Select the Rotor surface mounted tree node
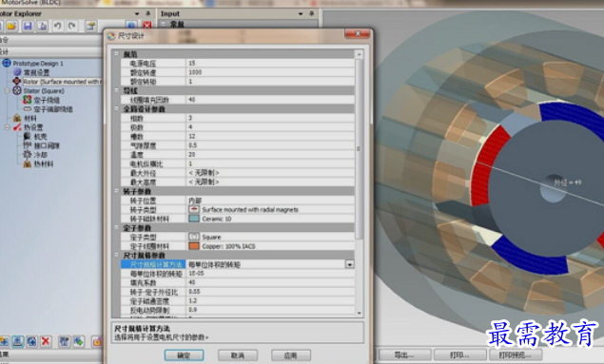This screenshot has width=604, height=364. coord(63,82)
